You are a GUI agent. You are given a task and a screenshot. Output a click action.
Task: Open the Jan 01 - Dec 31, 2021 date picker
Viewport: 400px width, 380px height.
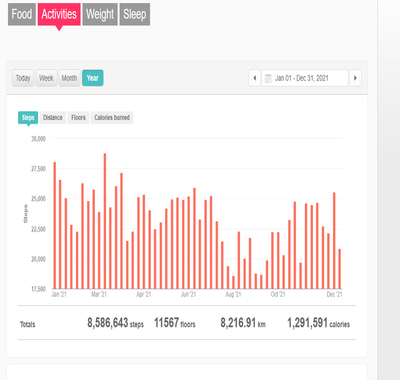coord(305,78)
